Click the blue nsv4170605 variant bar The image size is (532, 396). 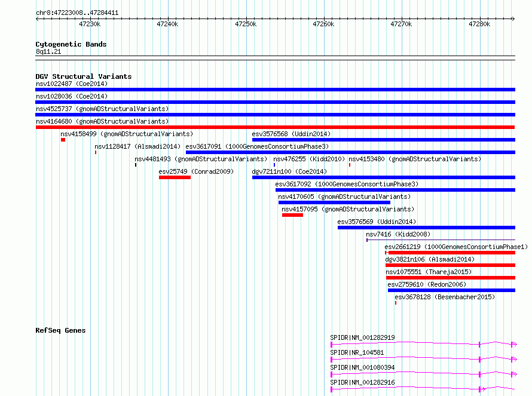334,202
